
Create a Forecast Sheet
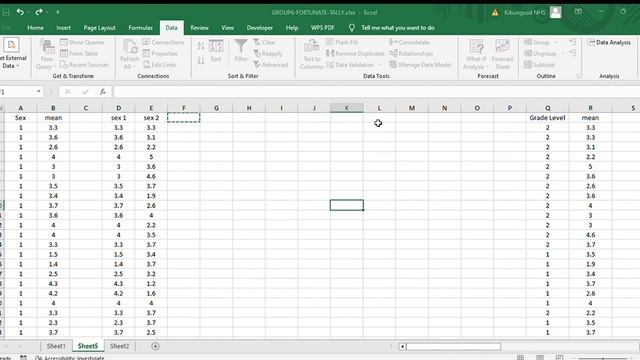click(x=502, y=54)
